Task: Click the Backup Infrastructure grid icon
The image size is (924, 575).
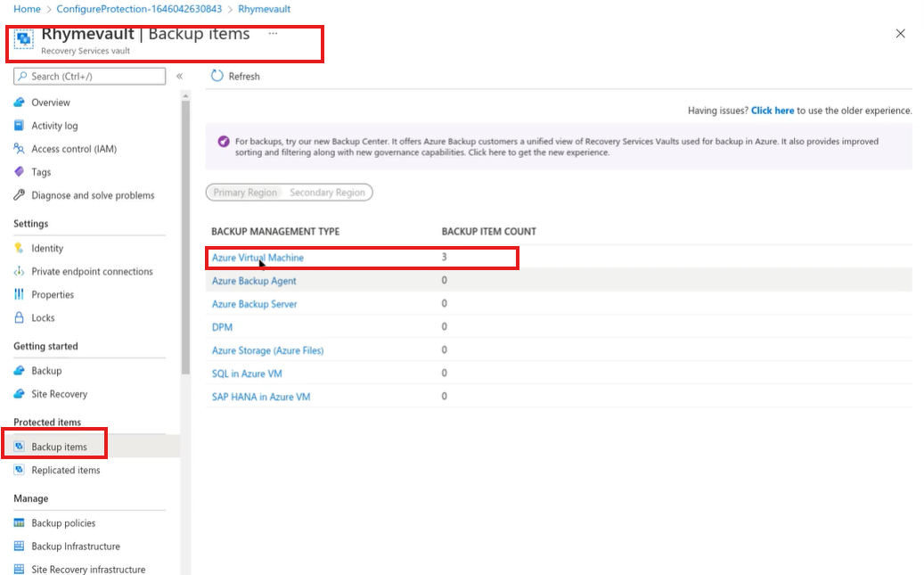Action: pyautogui.click(x=20, y=546)
